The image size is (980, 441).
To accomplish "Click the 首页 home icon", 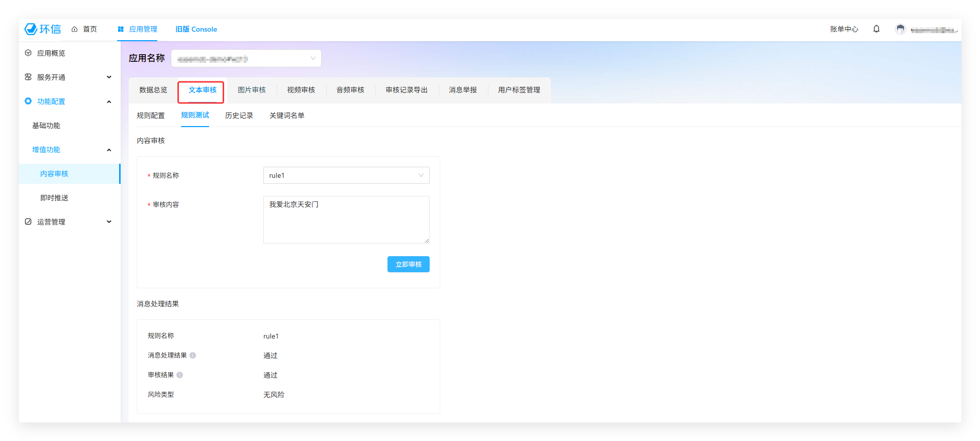I will [74, 29].
